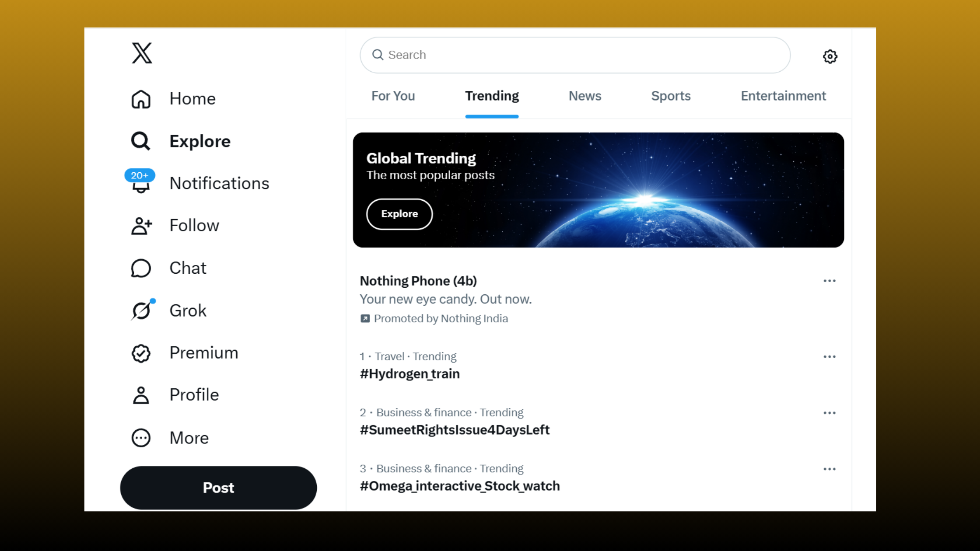Click the Premium verified badge icon
Screen dimensions: 980x551
(141, 353)
